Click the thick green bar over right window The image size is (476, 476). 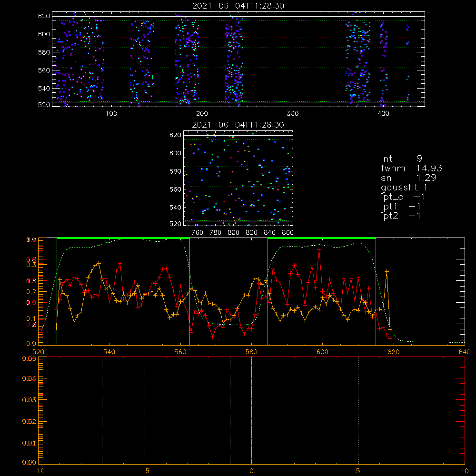click(x=322, y=238)
